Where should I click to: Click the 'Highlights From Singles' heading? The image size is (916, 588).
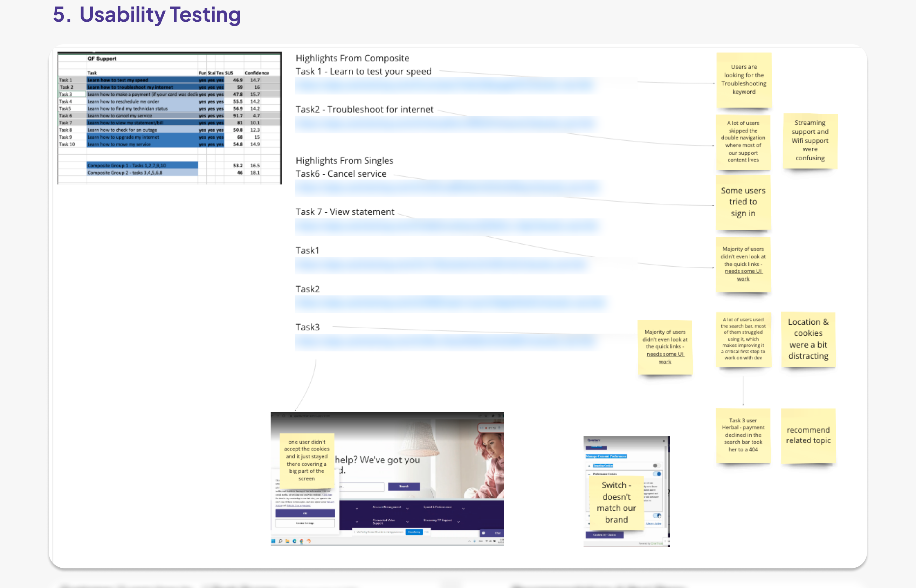(x=344, y=160)
